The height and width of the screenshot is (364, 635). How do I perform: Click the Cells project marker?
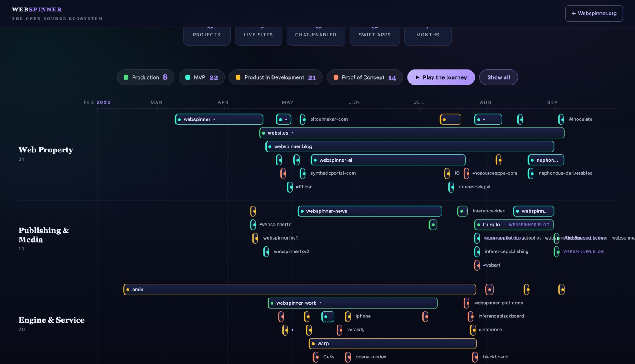tap(316, 357)
